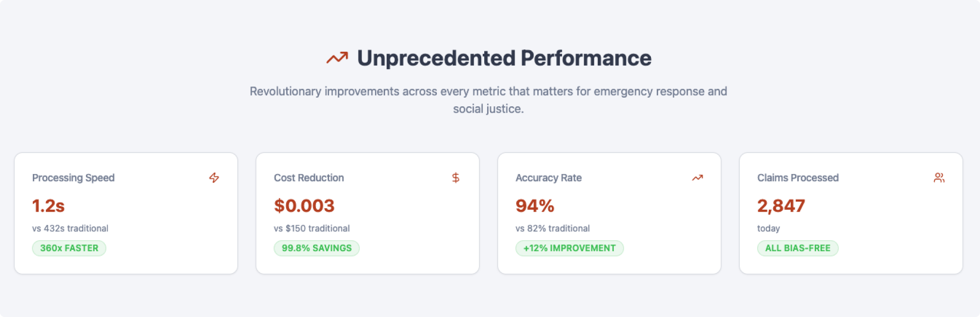Click the 1.2s processing speed value
This screenshot has width=980, height=317.
pyautogui.click(x=48, y=206)
